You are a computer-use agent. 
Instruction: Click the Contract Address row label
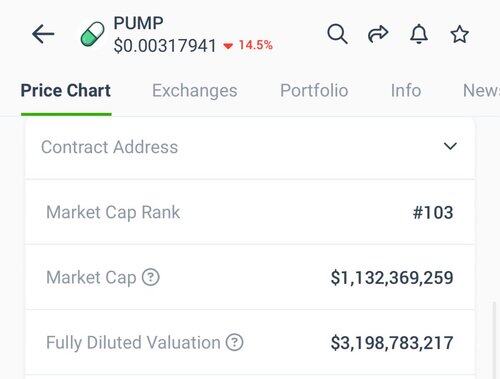[110, 147]
